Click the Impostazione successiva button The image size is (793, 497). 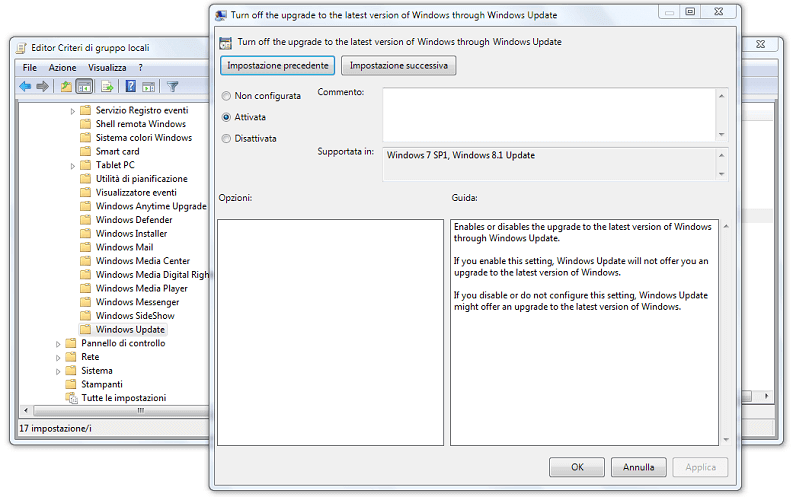(399, 66)
